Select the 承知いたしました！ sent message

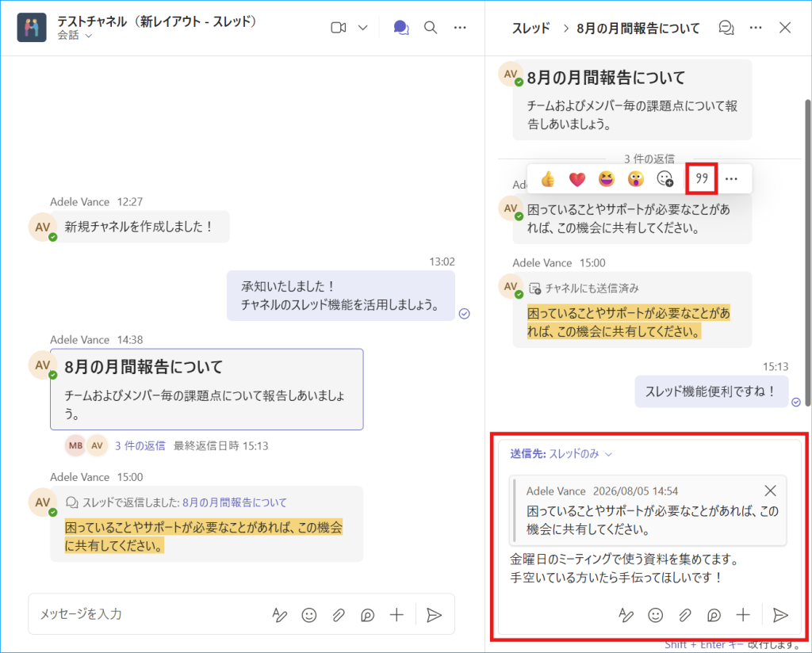point(341,296)
